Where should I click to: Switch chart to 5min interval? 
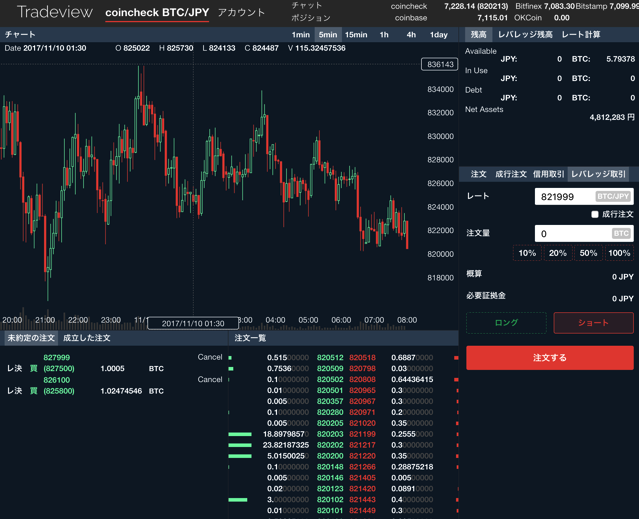tap(328, 35)
